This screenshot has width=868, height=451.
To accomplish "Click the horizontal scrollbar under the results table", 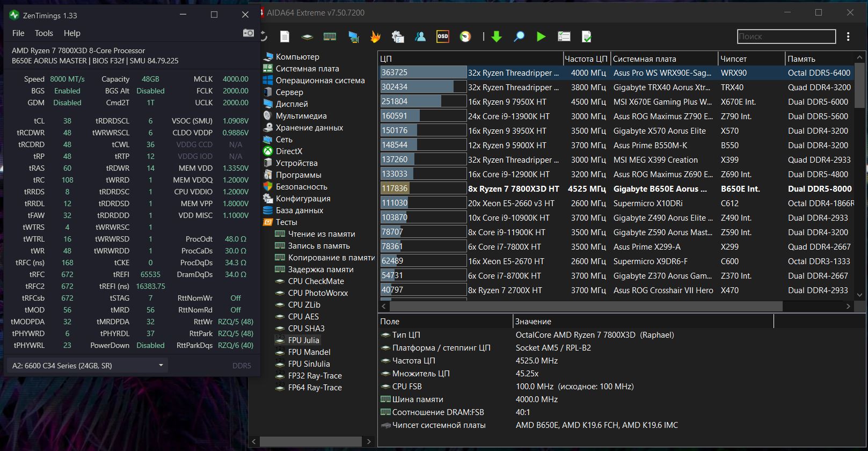I will pos(585,306).
